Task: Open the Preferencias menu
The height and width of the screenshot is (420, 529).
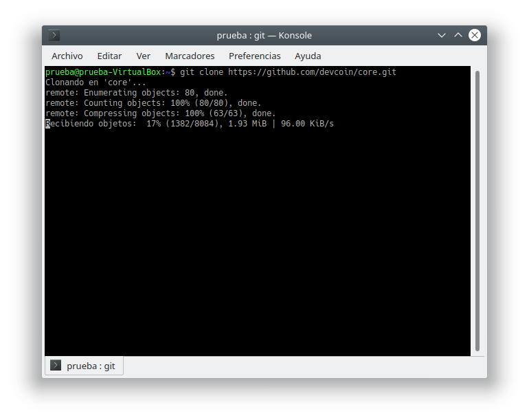Action: [x=255, y=56]
